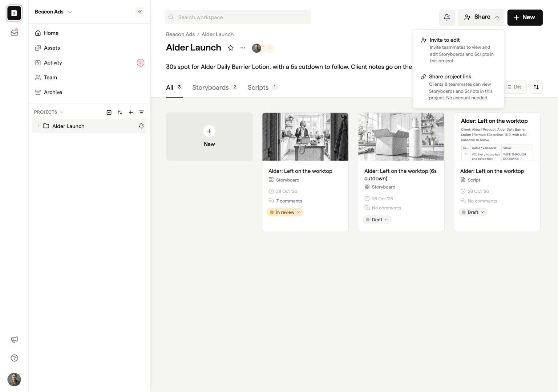Open Team in sidebar
Viewport: 558px width, 392px height.
click(x=89, y=78)
